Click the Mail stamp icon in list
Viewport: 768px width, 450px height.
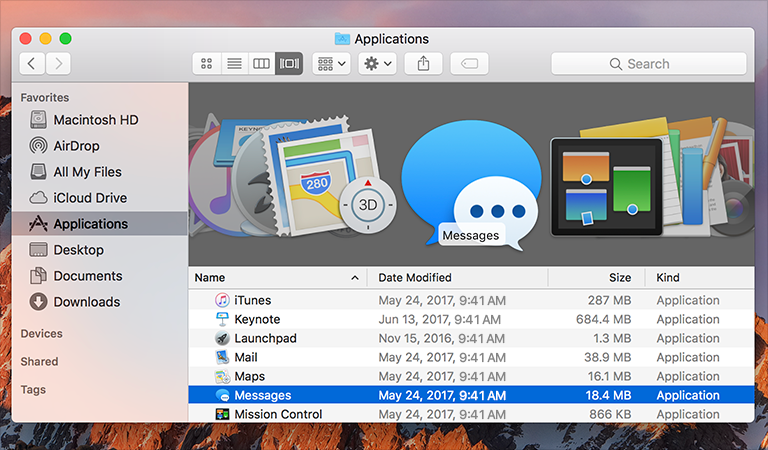222,357
